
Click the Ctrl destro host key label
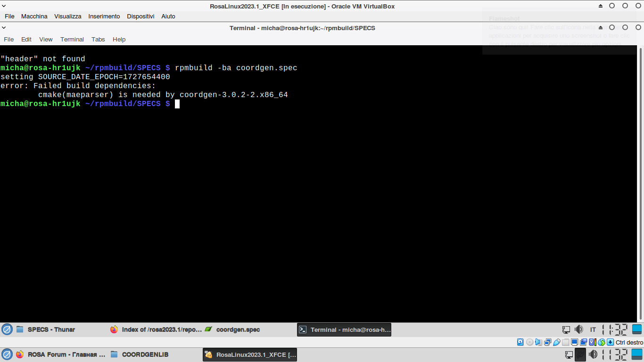(x=629, y=343)
